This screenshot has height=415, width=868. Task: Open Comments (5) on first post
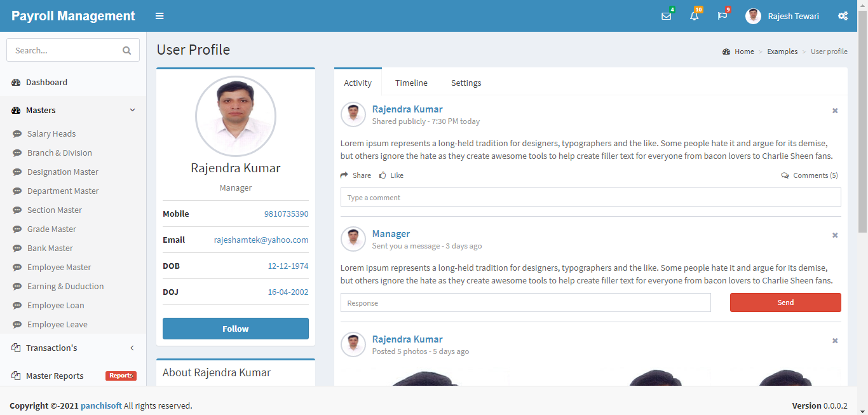click(810, 175)
